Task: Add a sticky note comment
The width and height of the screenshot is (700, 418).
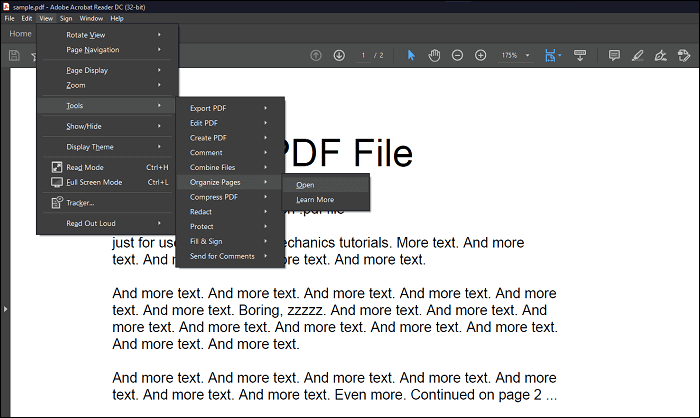Action: tap(614, 55)
